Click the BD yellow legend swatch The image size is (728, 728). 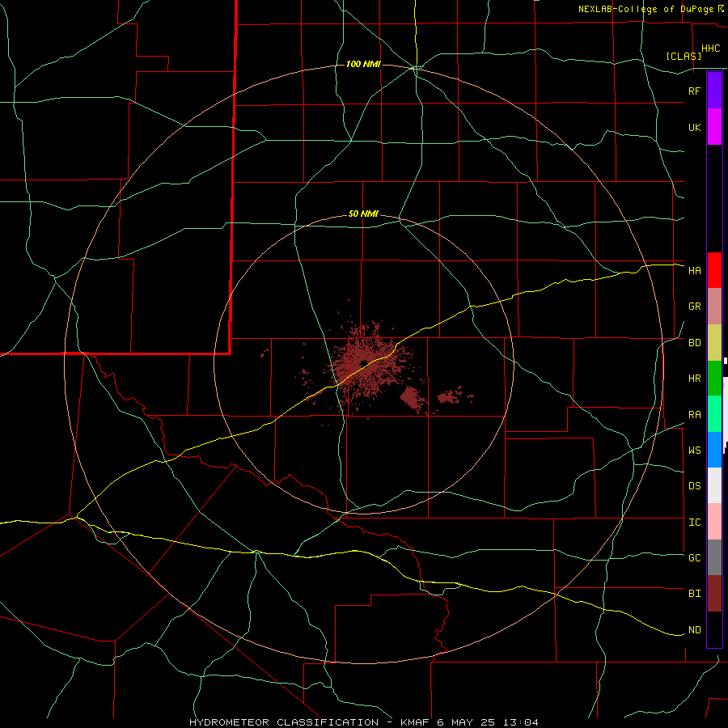[x=714, y=343]
